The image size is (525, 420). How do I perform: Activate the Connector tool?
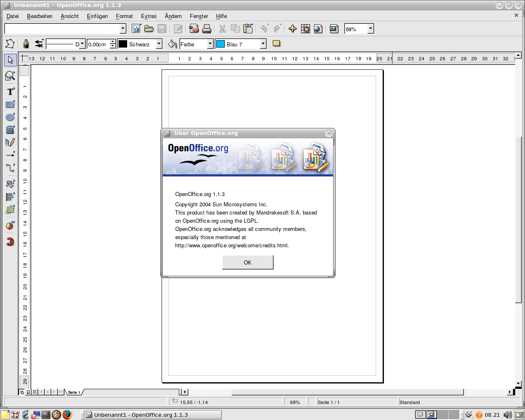pyautogui.click(x=10, y=168)
